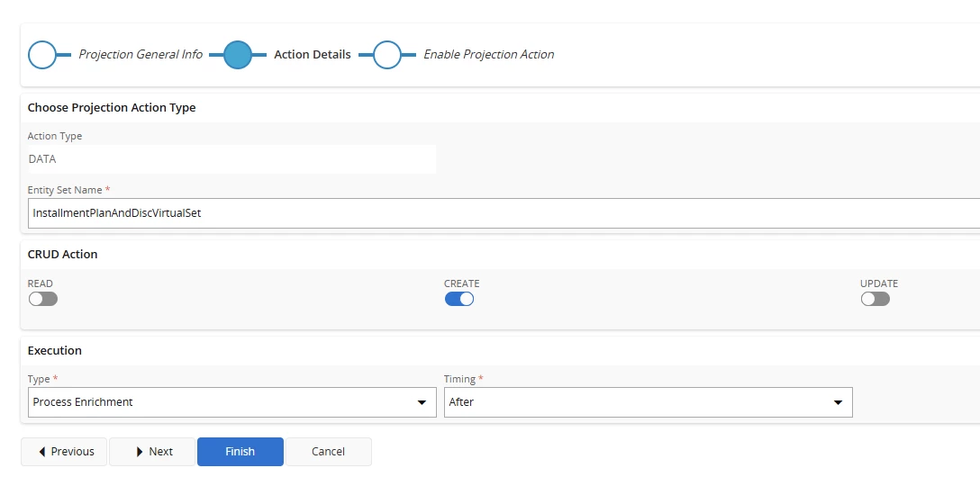This screenshot has width=980, height=495.
Task: Click the Cancel button
Action: tap(329, 451)
